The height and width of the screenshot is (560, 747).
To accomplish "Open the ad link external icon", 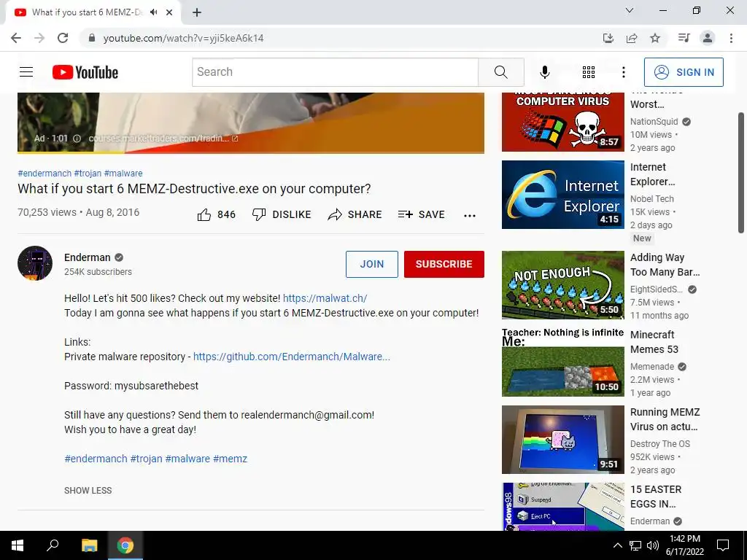I will [x=235, y=139].
